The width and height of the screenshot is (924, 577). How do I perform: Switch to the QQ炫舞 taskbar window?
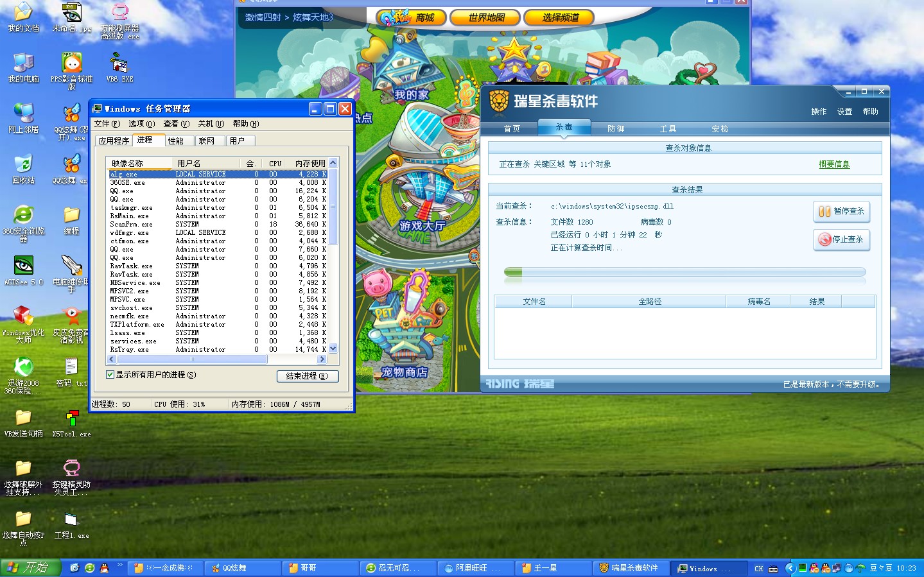[243, 568]
